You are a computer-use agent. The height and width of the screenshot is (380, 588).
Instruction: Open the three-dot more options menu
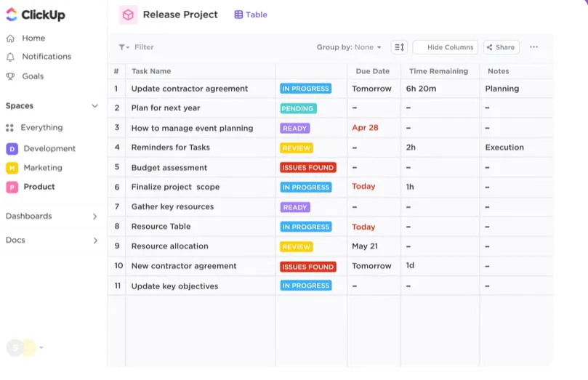(x=533, y=47)
